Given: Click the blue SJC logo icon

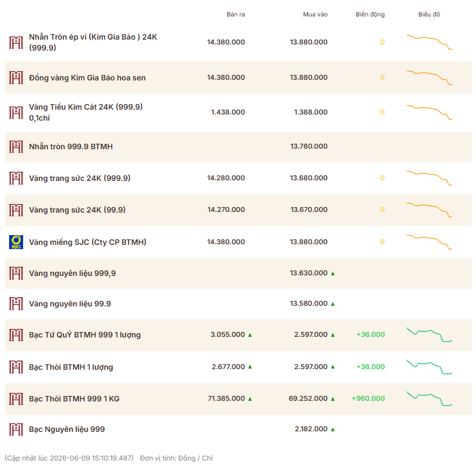Looking at the screenshot, I should [x=16, y=242].
